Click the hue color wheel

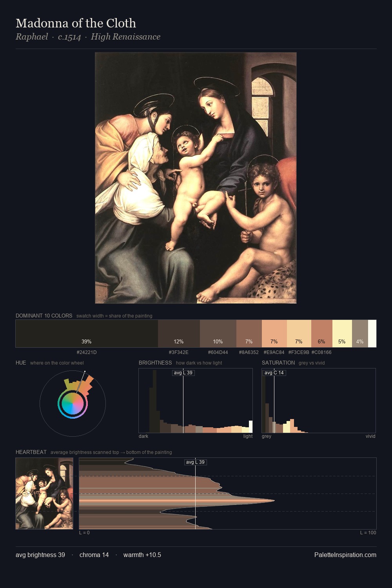[73, 403]
